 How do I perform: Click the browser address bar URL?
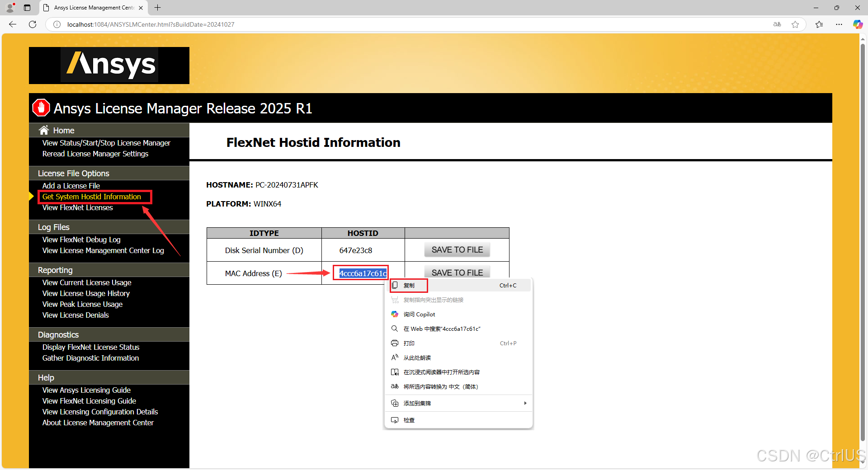151,24
